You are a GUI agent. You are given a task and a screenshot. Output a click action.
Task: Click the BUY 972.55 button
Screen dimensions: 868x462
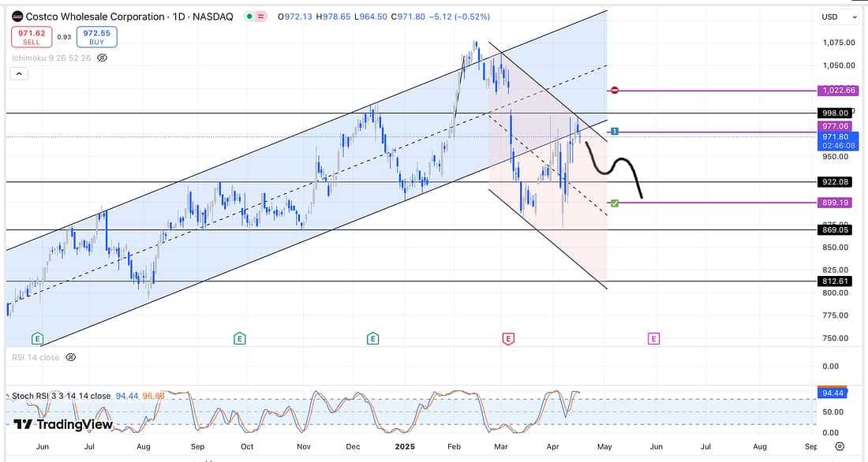tap(99, 36)
